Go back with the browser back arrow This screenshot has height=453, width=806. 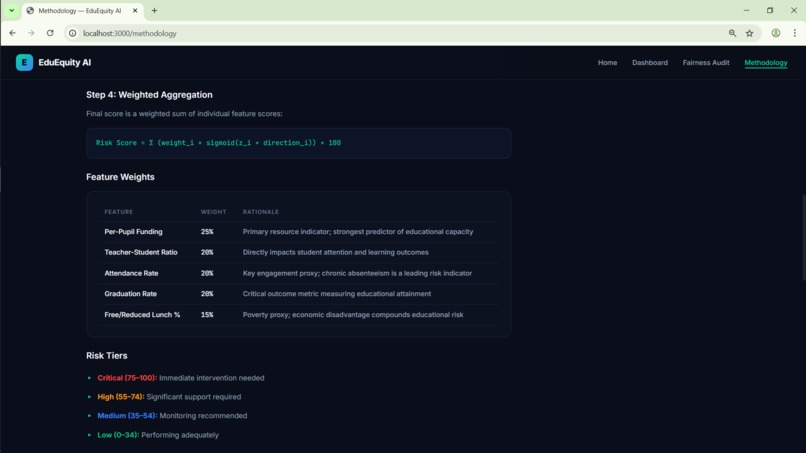pos(12,33)
